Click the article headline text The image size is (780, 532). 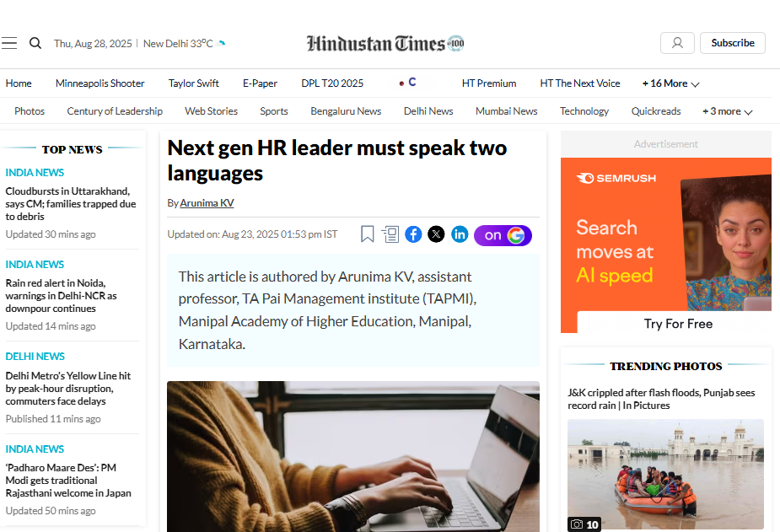(x=336, y=160)
